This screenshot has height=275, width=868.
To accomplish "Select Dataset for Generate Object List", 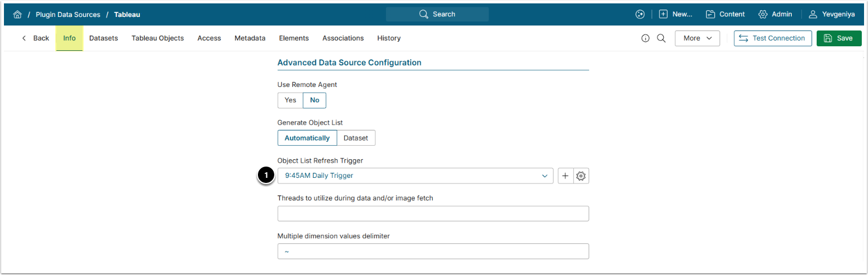I will pos(356,138).
